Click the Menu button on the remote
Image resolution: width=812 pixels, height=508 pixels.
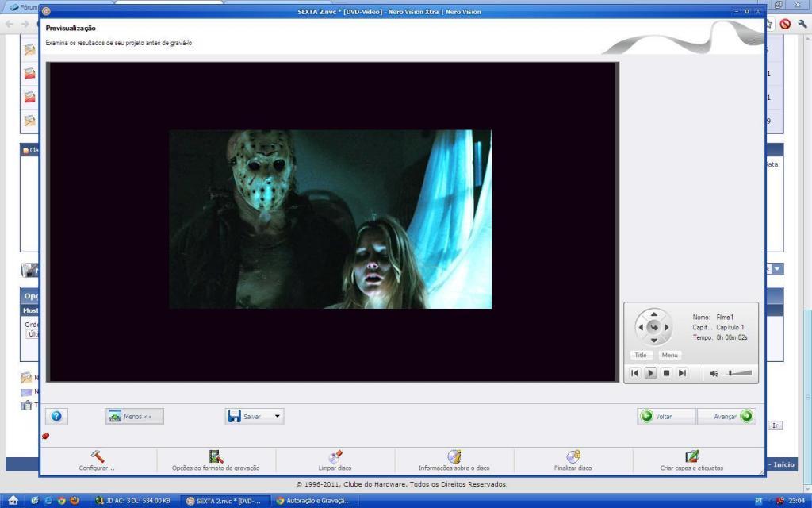[x=669, y=355]
